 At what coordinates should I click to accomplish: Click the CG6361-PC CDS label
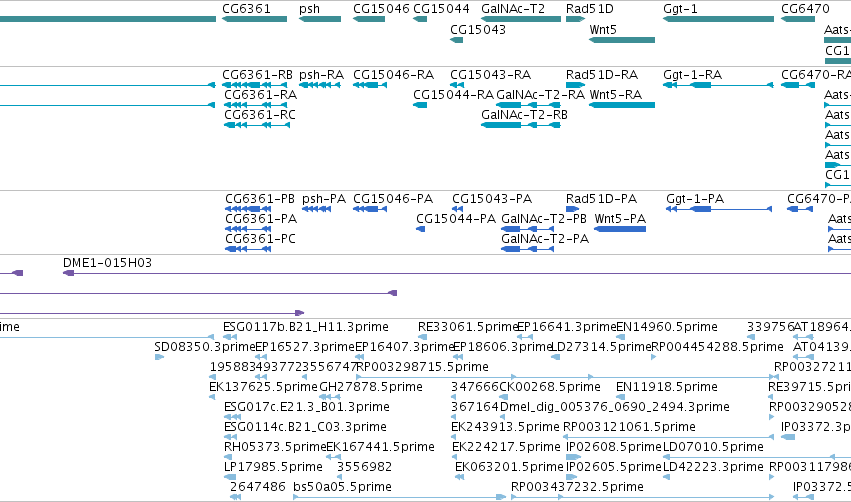261,239
